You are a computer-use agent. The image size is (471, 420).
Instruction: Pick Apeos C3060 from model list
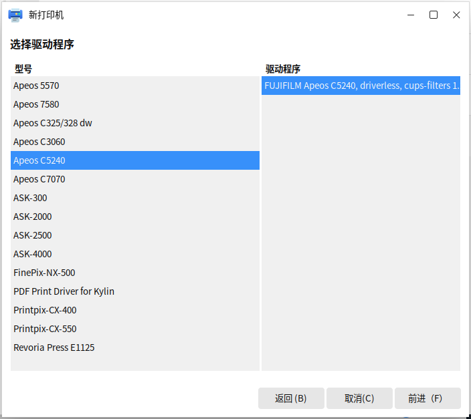(x=135, y=142)
